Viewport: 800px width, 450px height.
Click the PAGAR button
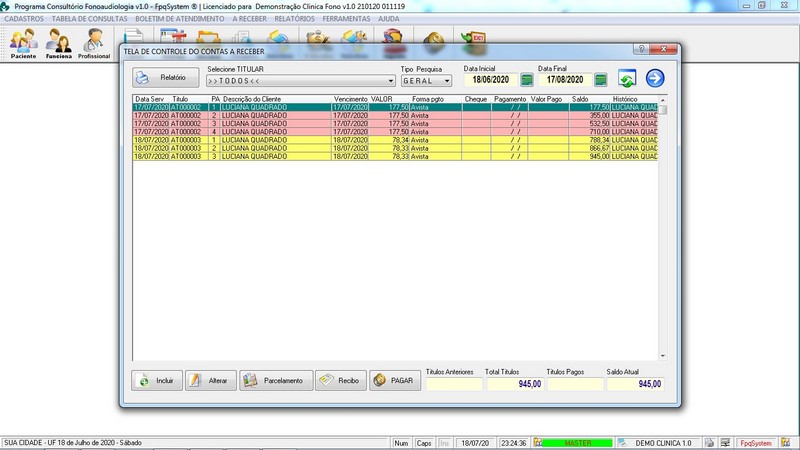pos(392,381)
